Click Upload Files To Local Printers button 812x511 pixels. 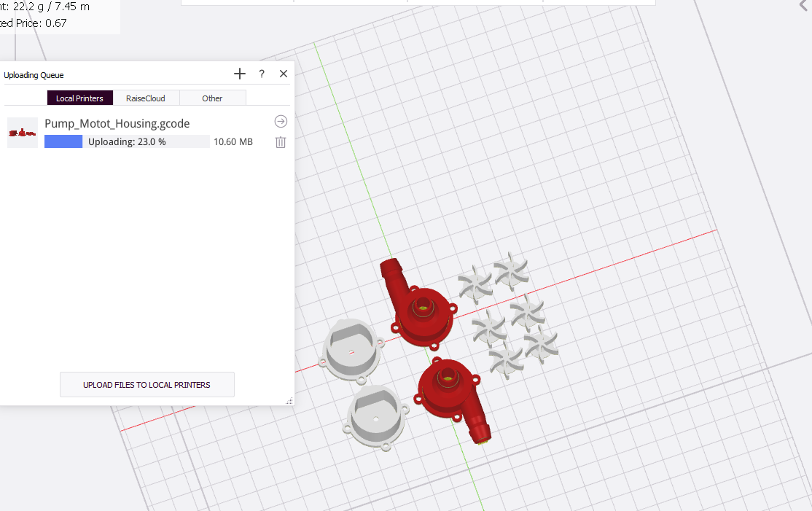pyautogui.click(x=147, y=385)
